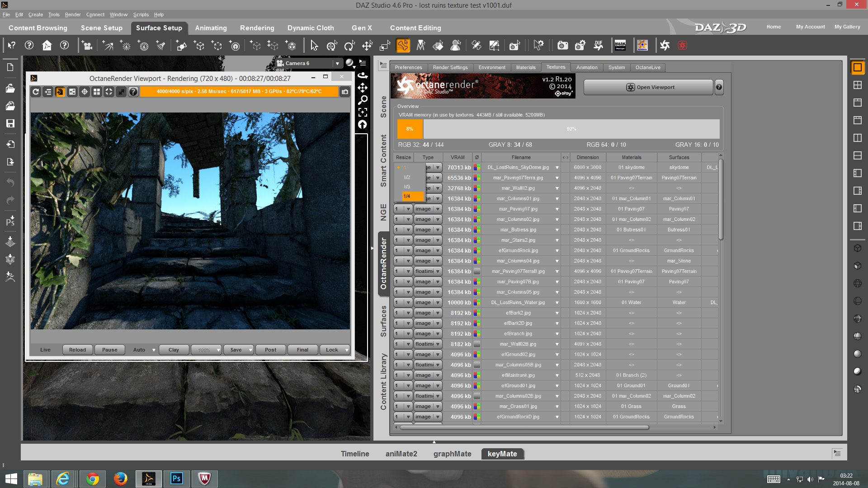Screen dimensions: 868x488
Task: Select the Translate move tool
Action: click(x=367, y=46)
